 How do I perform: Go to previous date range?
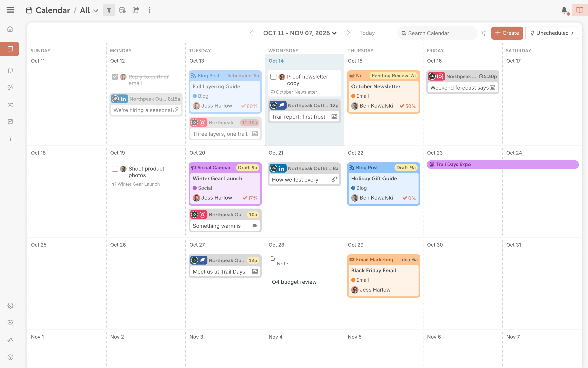point(252,33)
